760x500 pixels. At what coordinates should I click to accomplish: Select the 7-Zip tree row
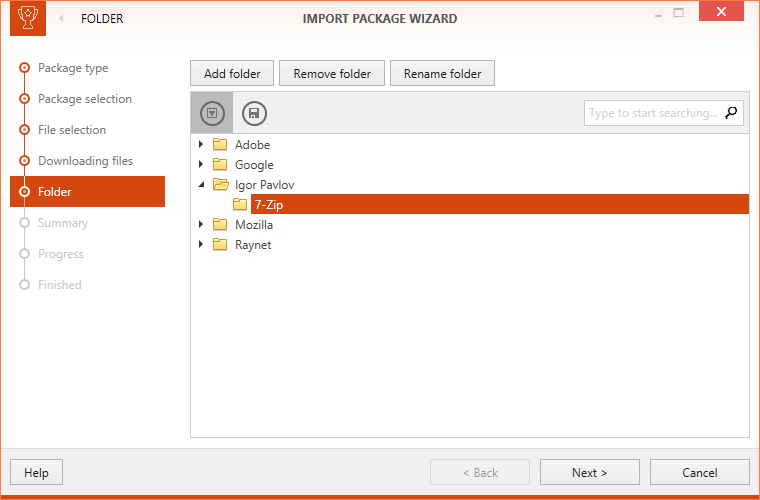[500, 204]
